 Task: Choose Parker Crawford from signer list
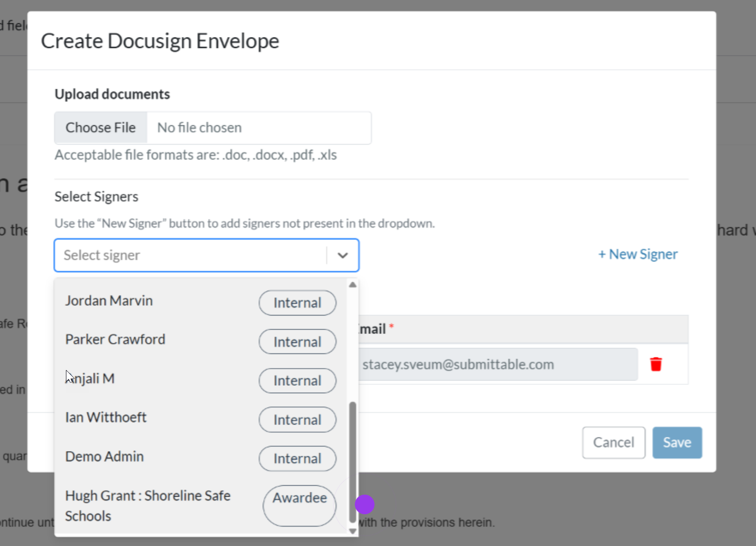coord(201,341)
